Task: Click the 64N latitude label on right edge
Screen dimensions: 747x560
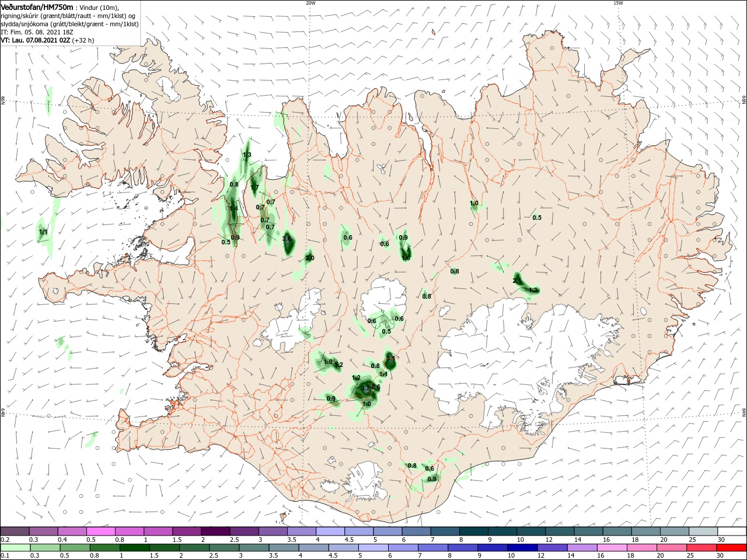Action: point(744,412)
